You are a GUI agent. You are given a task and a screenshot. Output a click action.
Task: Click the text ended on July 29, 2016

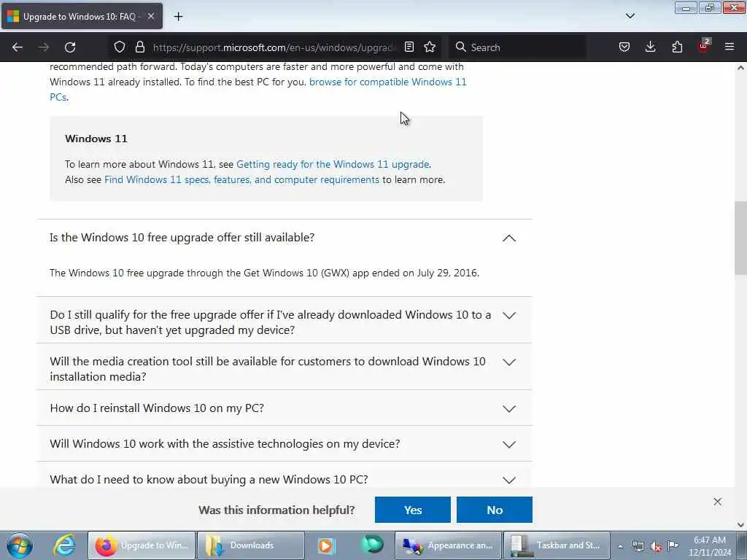click(425, 273)
